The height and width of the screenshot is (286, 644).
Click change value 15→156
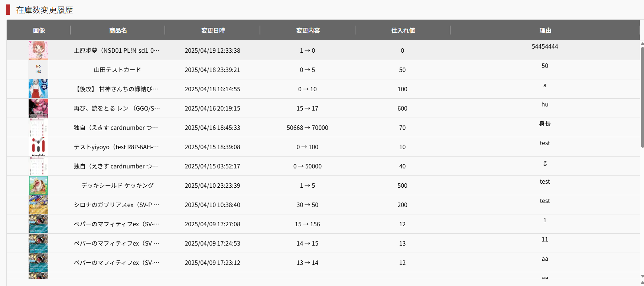pos(308,224)
